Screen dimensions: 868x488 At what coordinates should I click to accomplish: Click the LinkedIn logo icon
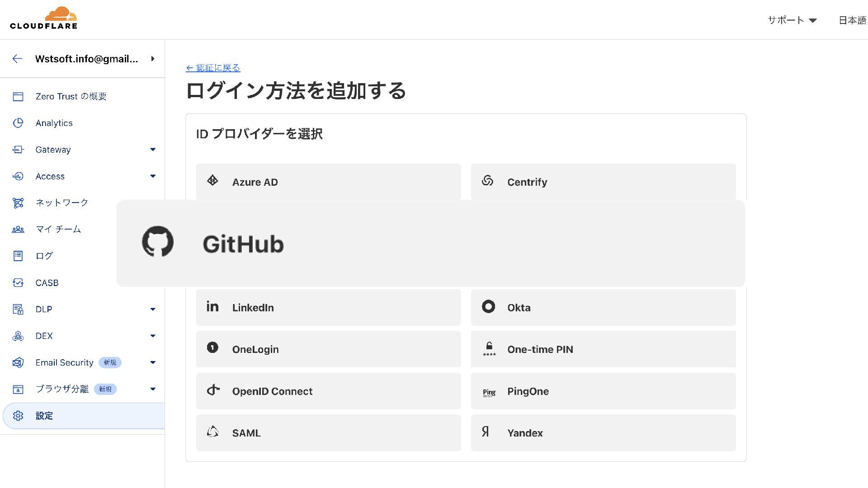click(x=212, y=307)
